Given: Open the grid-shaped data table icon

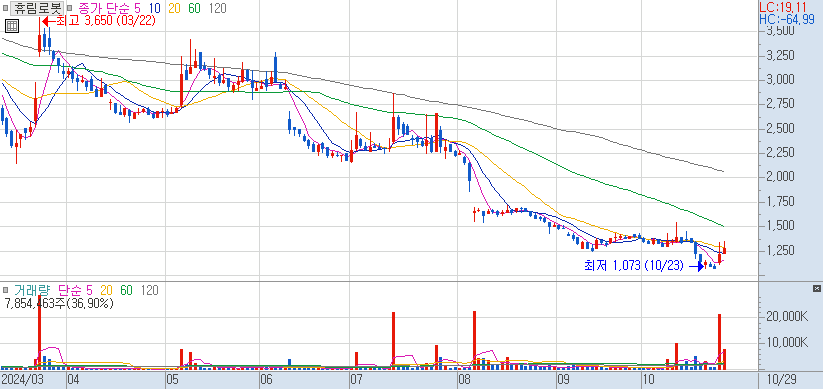Looking at the screenshot, I should coord(12,25).
